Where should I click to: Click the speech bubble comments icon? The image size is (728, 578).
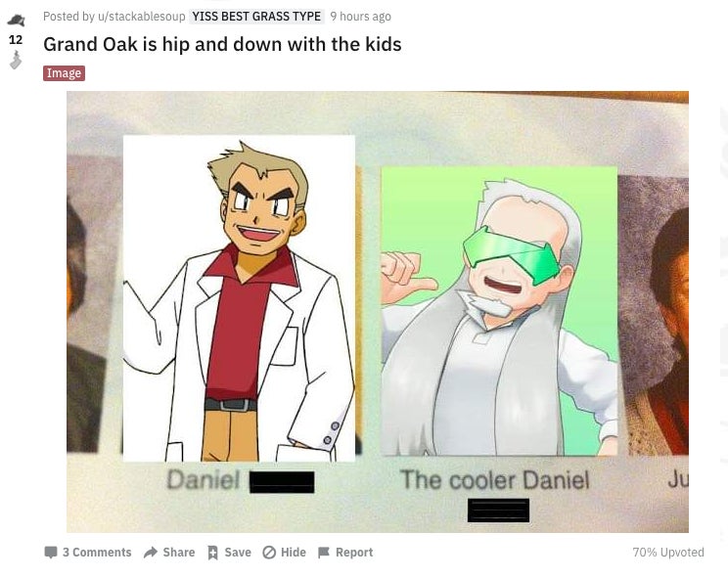pos(51,552)
